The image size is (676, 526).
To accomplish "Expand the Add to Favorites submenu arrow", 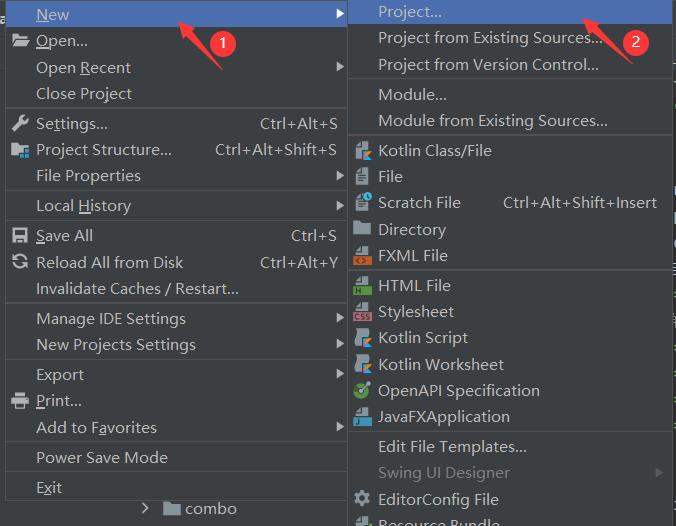I will [340, 426].
